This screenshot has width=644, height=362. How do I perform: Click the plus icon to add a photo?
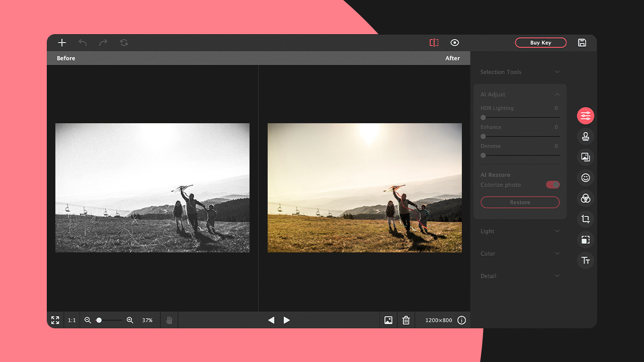[62, 43]
